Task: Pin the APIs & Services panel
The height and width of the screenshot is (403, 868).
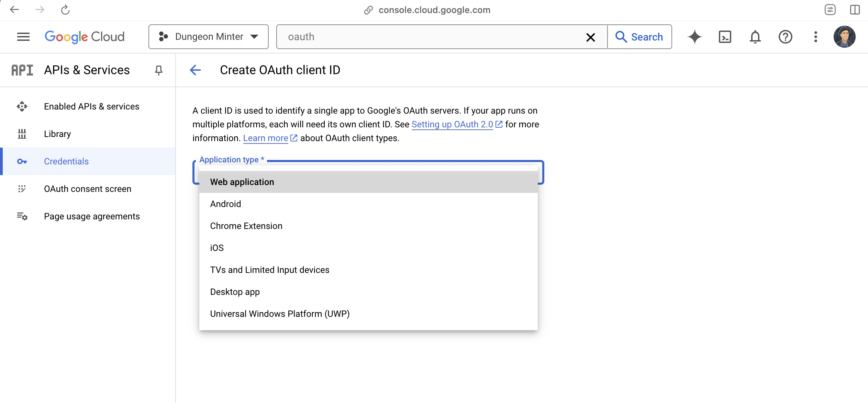Action: (x=158, y=70)
